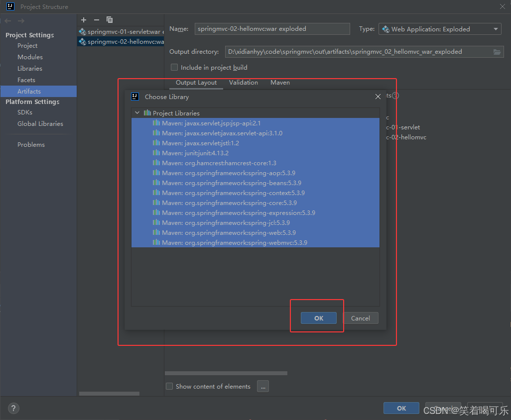This screenshot has width=511, height=420.
Task: Copy the selected artifact
Action: click(110, 20)
